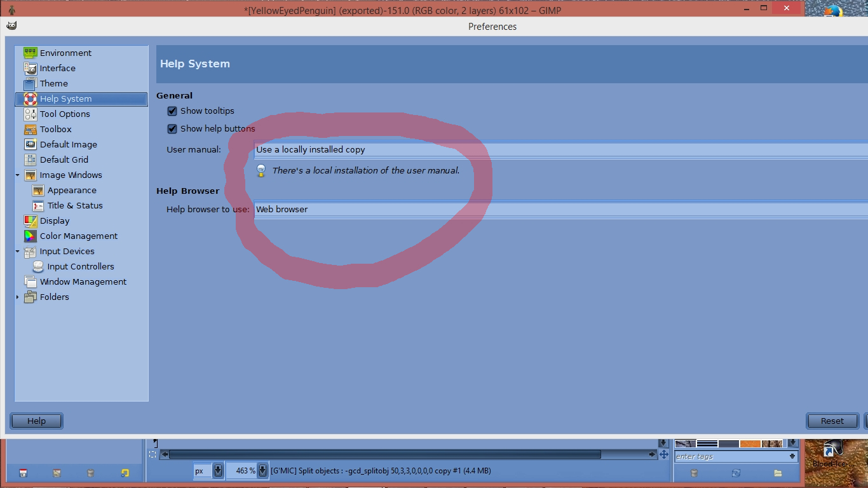Open the px unit dropdown in status bar
The width and height of the screenshot is (868, 488).
click(x=218, y=471)
